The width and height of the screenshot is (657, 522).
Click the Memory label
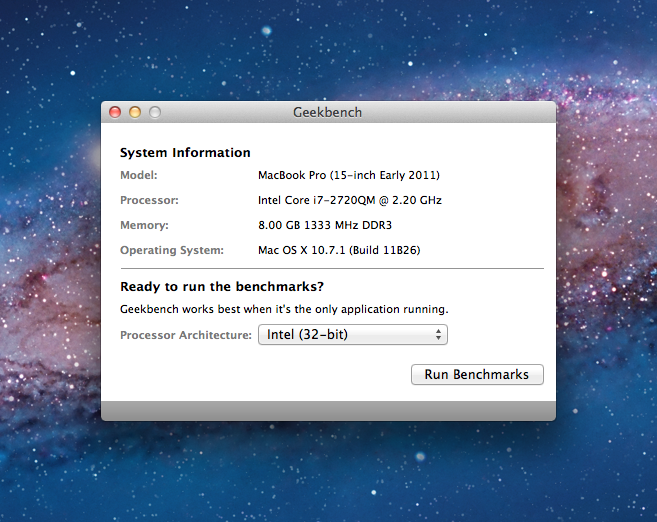144,225
